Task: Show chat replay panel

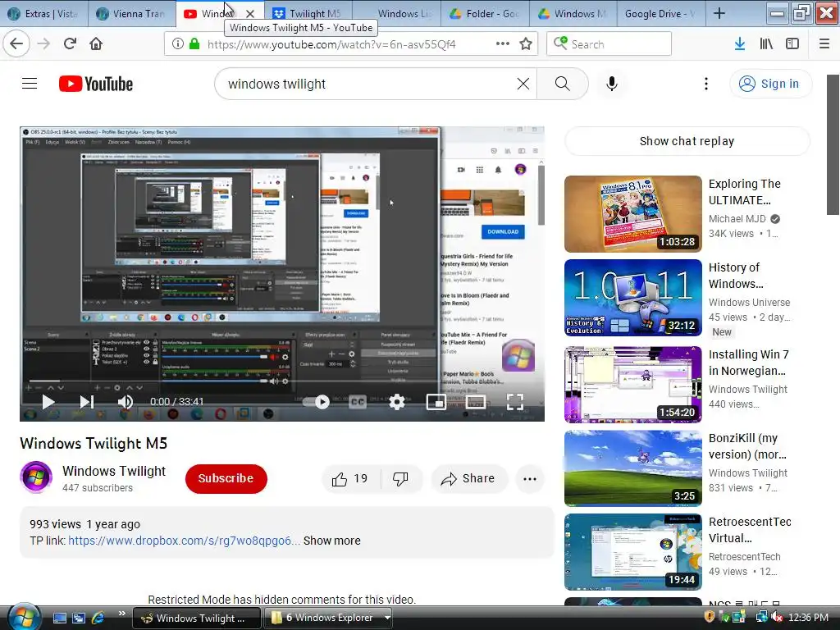Action: 687,141
